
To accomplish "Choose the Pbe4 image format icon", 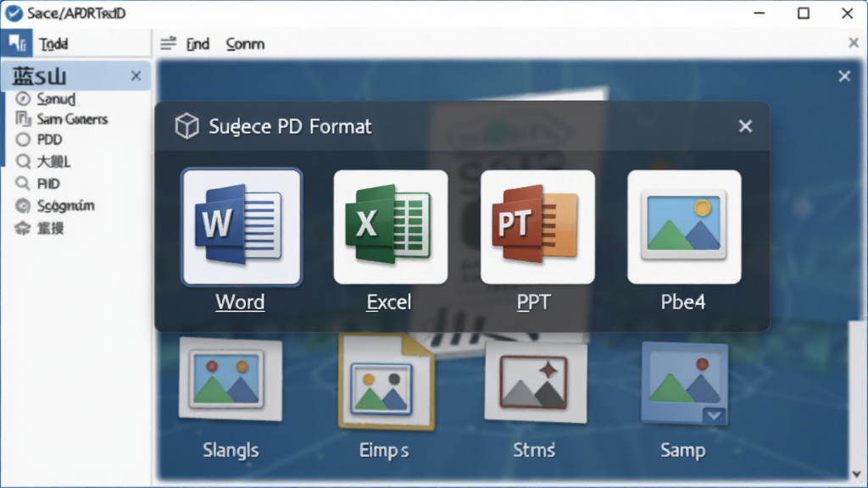I will pyautogui.click(x=684, y=227).
